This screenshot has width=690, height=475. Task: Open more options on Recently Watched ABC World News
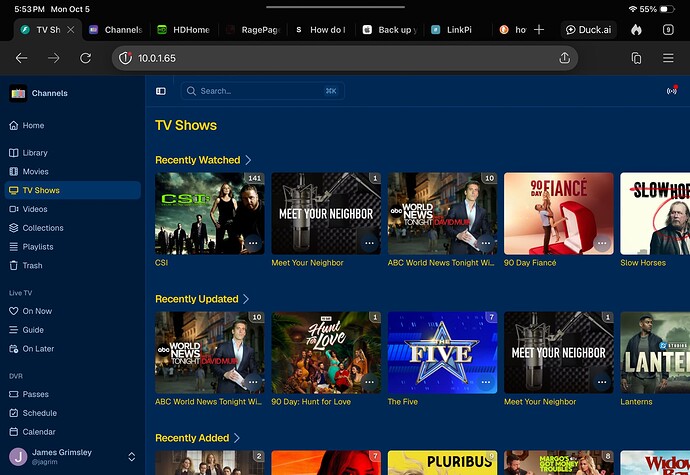coord(485,243)
